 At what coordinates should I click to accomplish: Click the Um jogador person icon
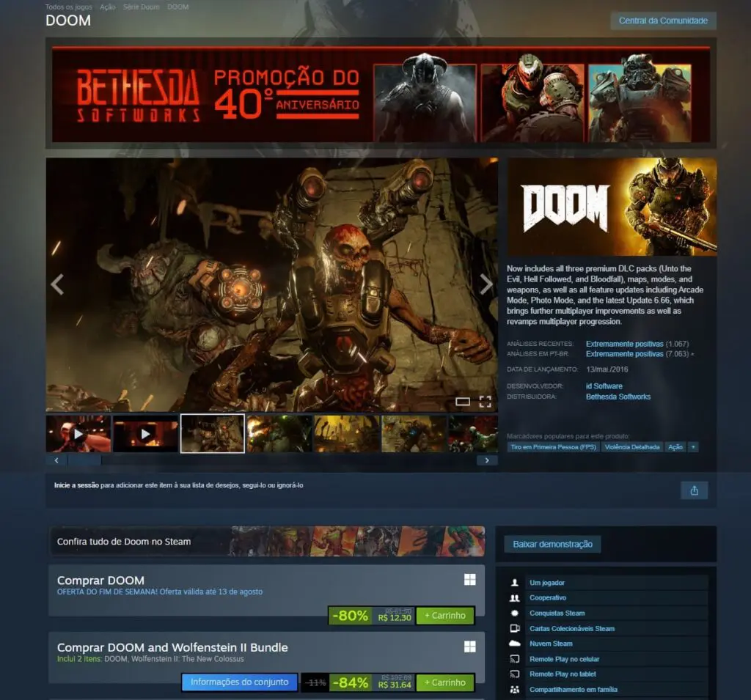point(515,583)
